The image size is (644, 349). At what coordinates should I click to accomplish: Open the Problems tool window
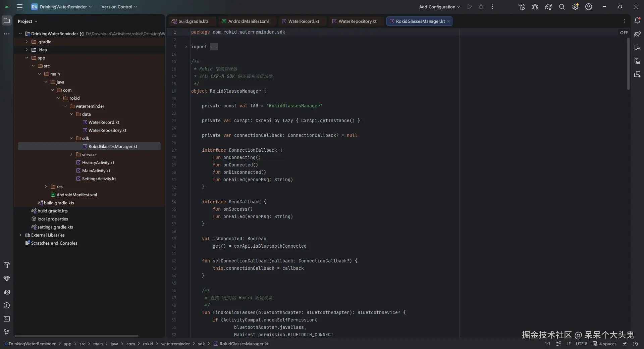[7, 305]
